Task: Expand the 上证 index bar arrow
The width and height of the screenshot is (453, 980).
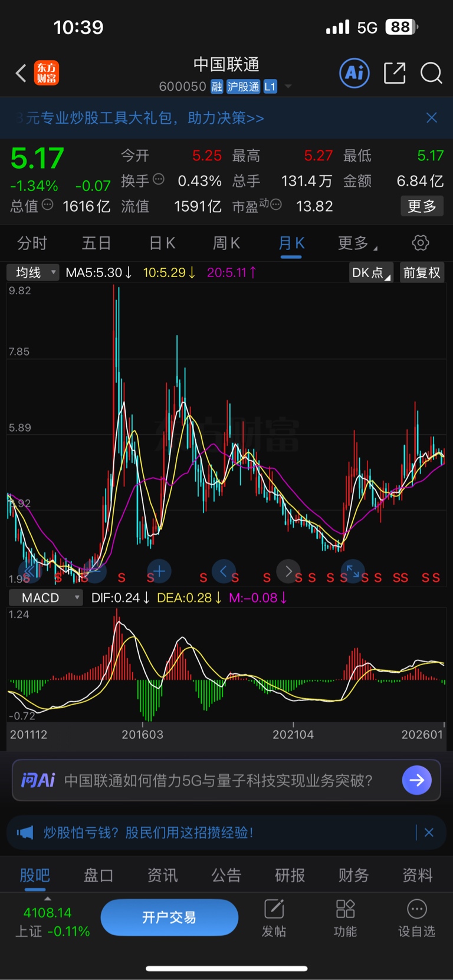Action: (x=48, y=899)
